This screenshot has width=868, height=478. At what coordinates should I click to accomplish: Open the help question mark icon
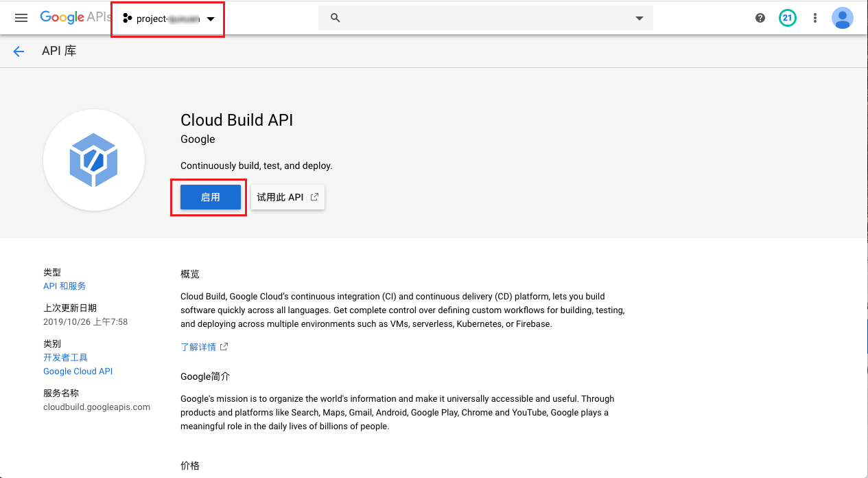pos(760,18)
